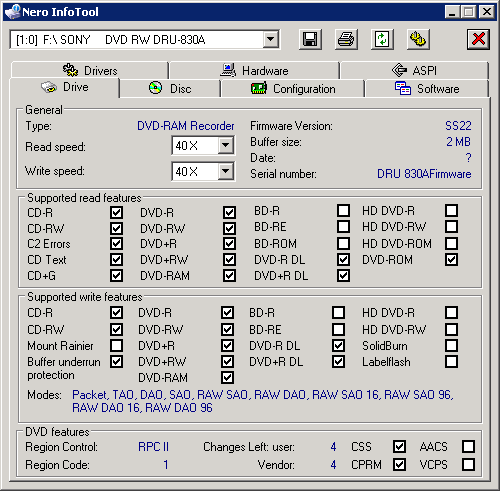Open the Configuration tab

click(x=293, y=89)
